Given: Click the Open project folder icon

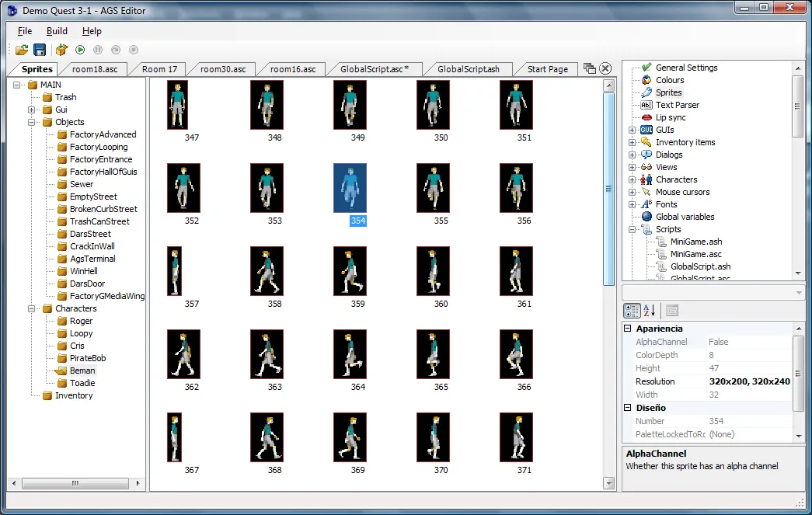Looking at the screenshot, I should [21, 48].
